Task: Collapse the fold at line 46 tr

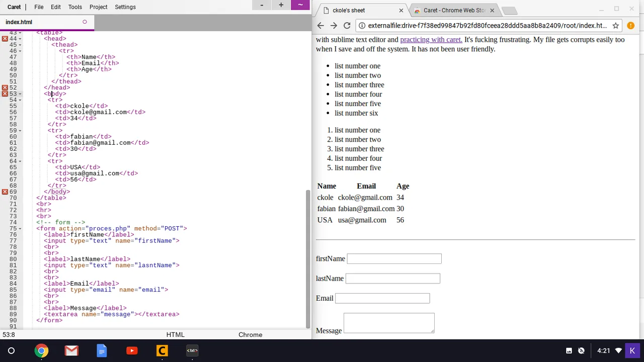Action: coord(20,51)
